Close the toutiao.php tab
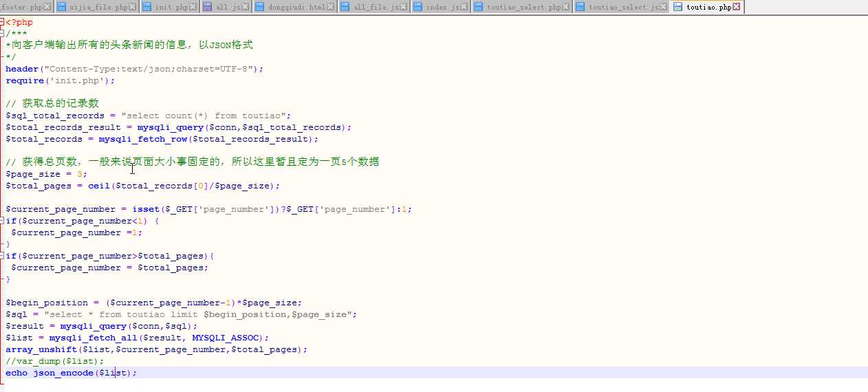868x392 pixels. [737, 7]
